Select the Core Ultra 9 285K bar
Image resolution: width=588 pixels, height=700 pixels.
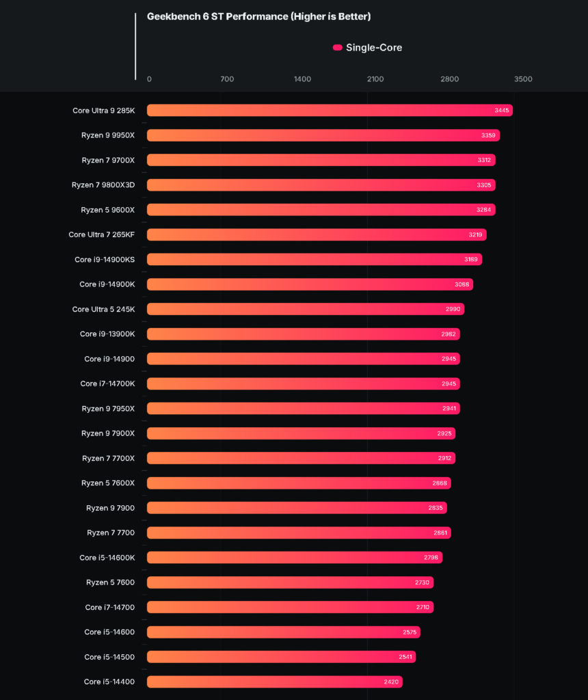click(330, 110)
